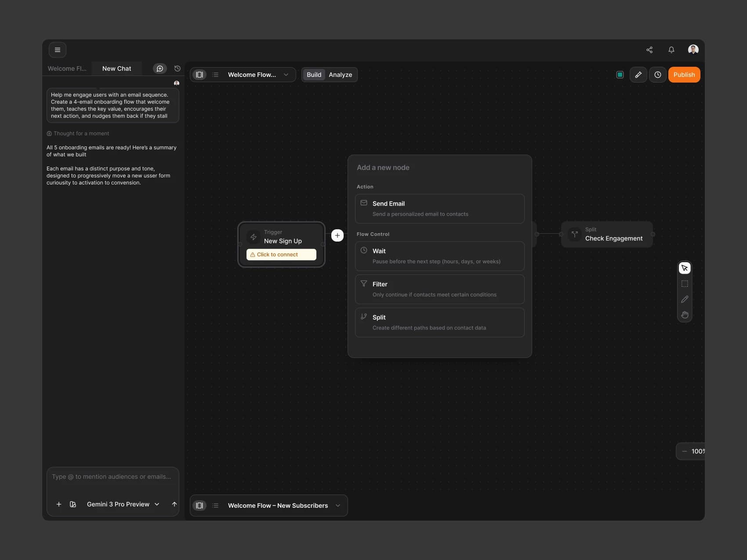This screenshot has height=560, width=747.
Task: Click the envelope icon on Send Email
Action: (x=364, y=203)
